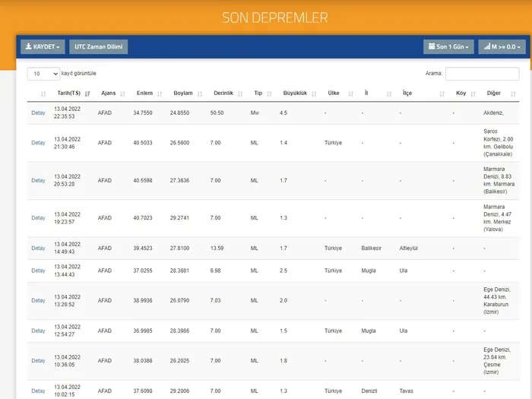The height and width of the screenshot is (399, 532).
Task: Open Detay for the 4.5 Mw Akdeniz earthquake
Action: [x=38, y=112]
